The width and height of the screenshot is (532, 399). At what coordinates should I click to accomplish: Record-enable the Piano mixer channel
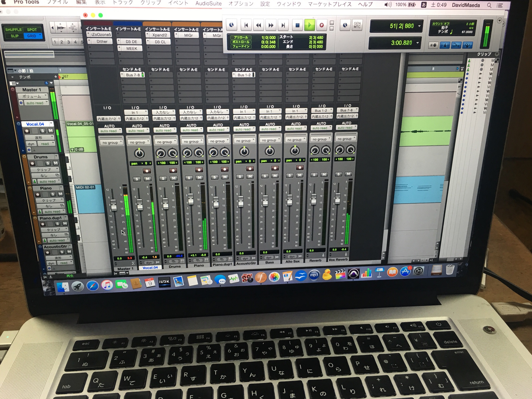point(199,170)
